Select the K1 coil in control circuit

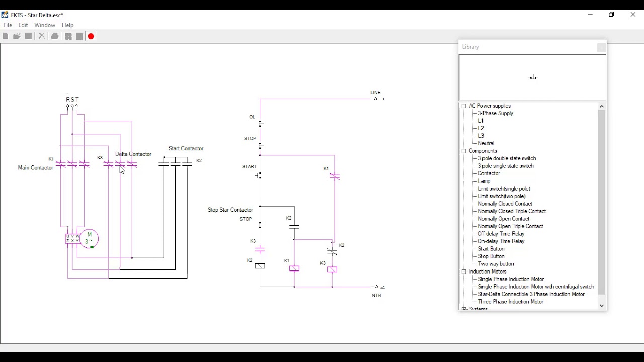(294, 269)
